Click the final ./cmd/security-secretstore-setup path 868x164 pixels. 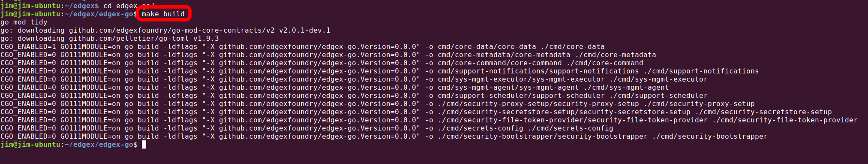tap(763, 112)
